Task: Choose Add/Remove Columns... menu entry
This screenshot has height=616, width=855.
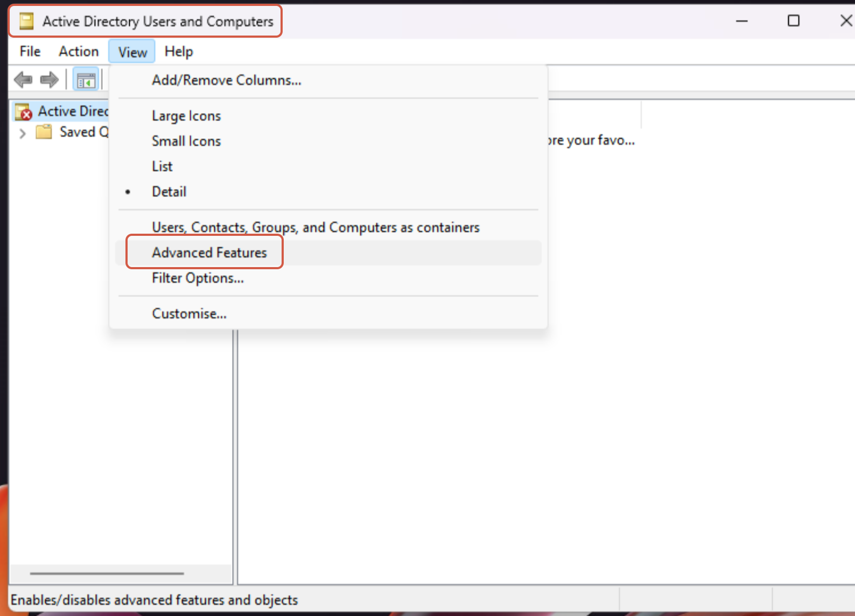Action: (328, 80)
